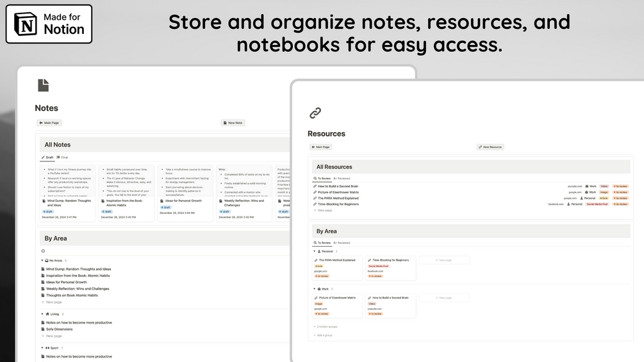Collapse the Work group in Resources

point(315,289)
